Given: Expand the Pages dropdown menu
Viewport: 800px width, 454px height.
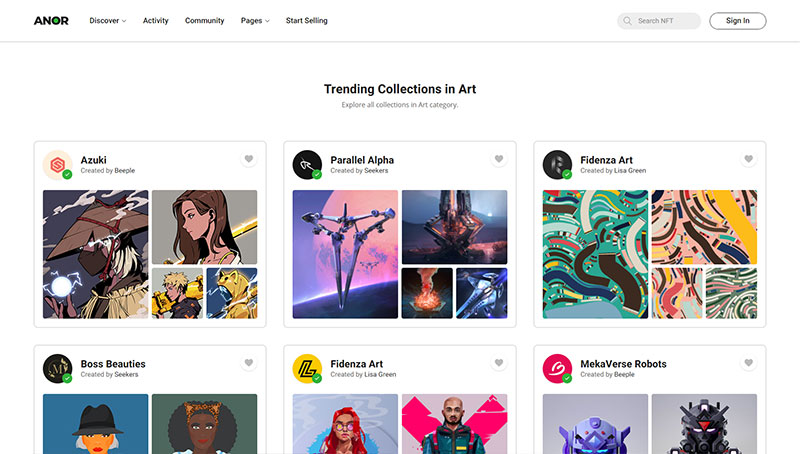Looking at the screenshot, I should (255, 21).
